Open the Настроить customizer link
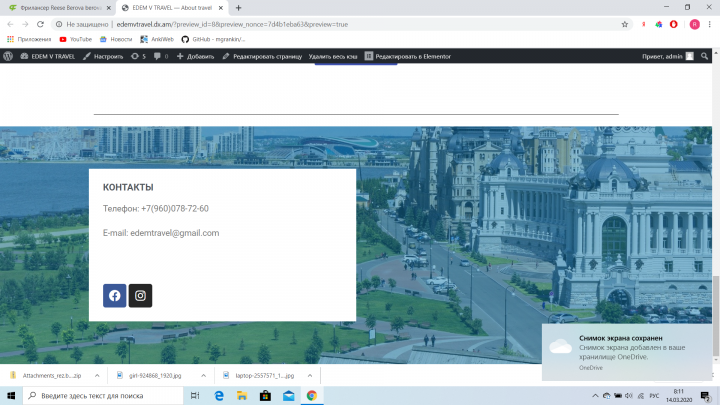 pyautogui.click(x=103, y=56)
